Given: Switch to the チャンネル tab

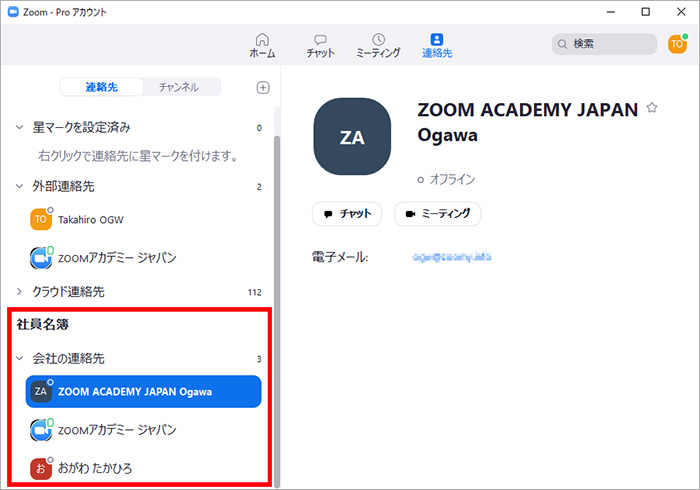Looking at the screenshot, I should click(179, 88).
